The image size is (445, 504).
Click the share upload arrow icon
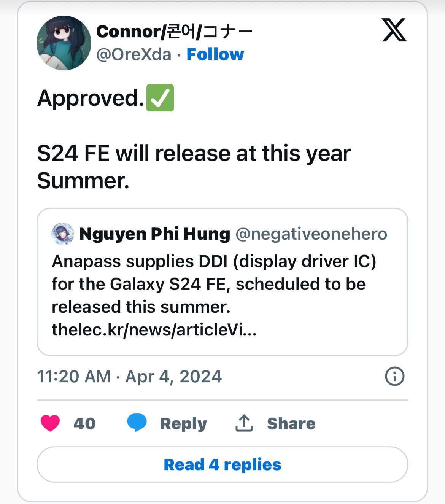coord(244,423)
